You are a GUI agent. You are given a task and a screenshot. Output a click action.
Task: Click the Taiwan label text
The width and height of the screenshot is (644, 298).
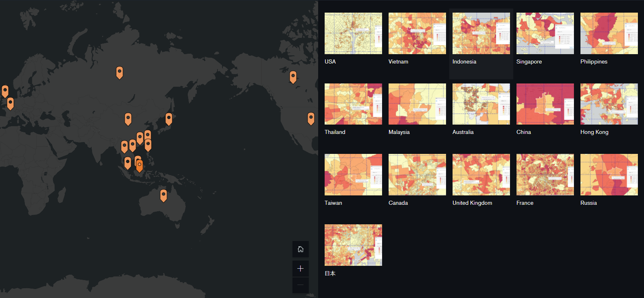point(333,203)
